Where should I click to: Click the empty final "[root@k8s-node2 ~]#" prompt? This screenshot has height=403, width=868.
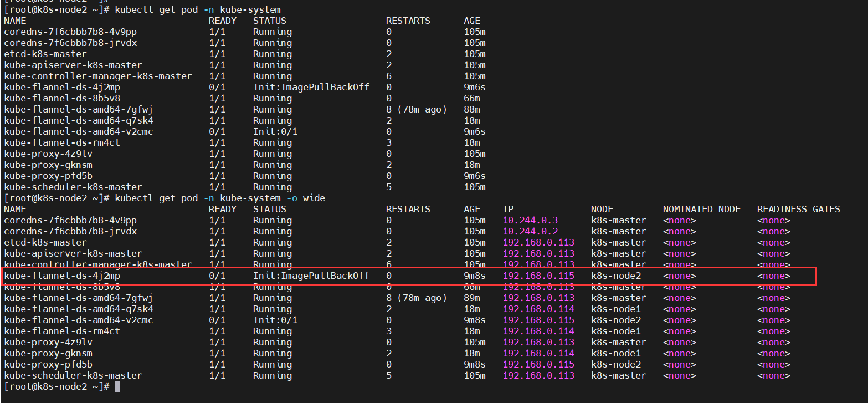tap(57, 386)
